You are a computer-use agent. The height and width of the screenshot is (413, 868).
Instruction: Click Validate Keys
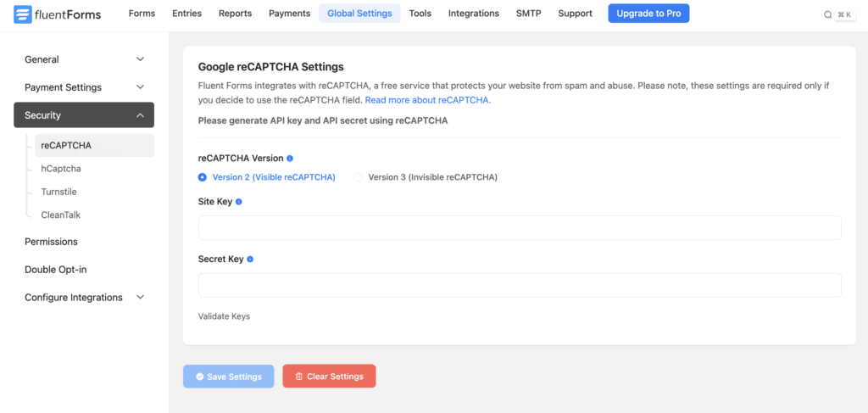point(224,316)
